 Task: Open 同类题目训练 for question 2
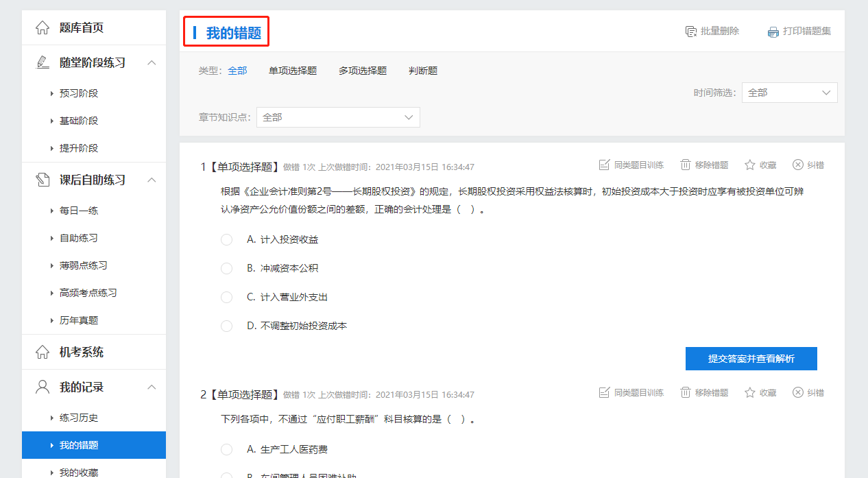point(631,392)
